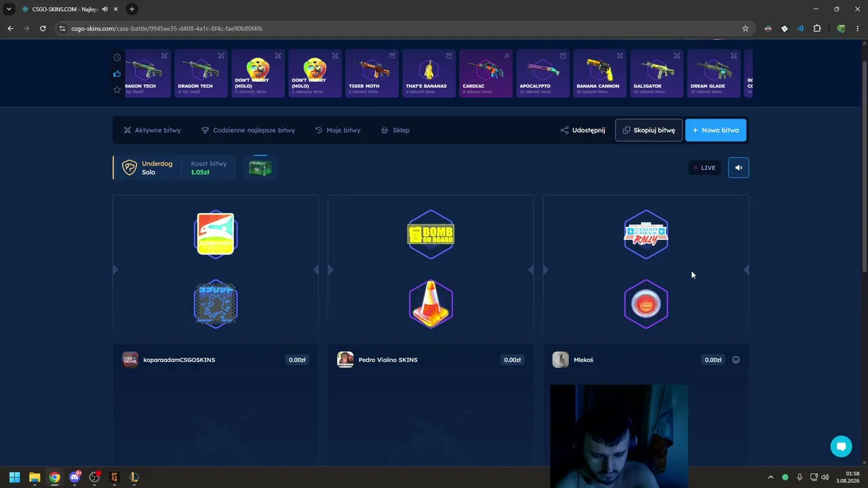Screen dimensions: 868x488
Task: Click the emoji reaction icon beside Mlekoś
Action: click(x=736, y=360)
